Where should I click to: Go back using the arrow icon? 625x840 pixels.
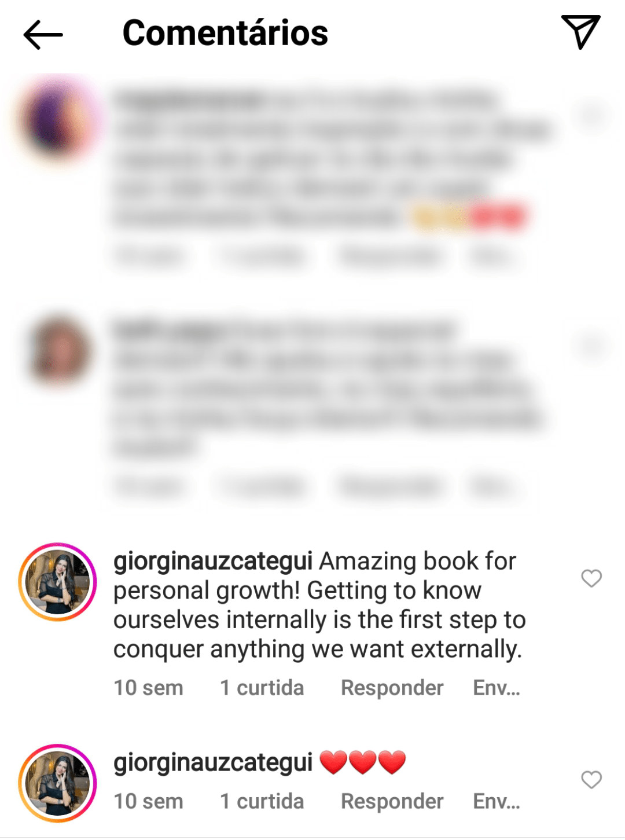tap(43, 34)
